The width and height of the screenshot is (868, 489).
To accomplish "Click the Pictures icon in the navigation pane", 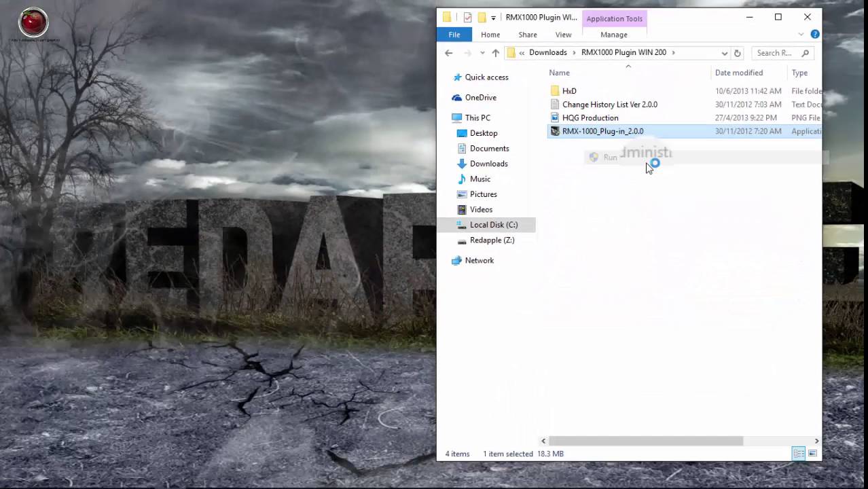I will point(462,194).
